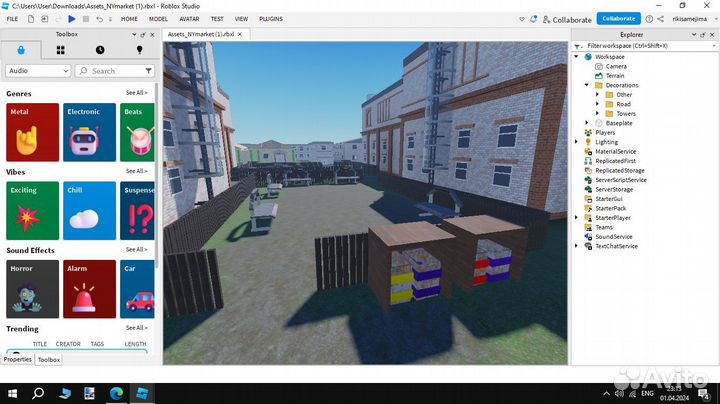
Task: Switch to Toolbox Inventory grid icon
Action: (60, 49)
